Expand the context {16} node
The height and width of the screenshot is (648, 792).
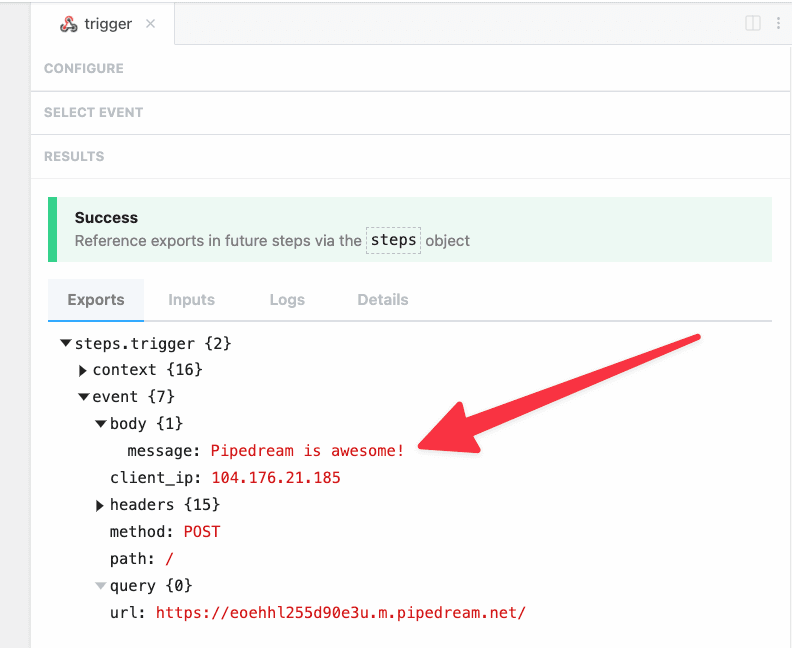point(83,370)
